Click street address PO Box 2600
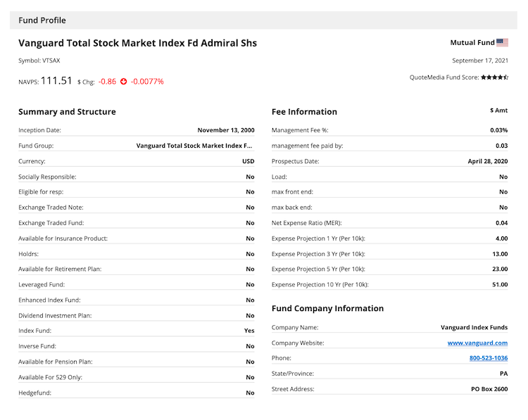 (x=489, y=389)
